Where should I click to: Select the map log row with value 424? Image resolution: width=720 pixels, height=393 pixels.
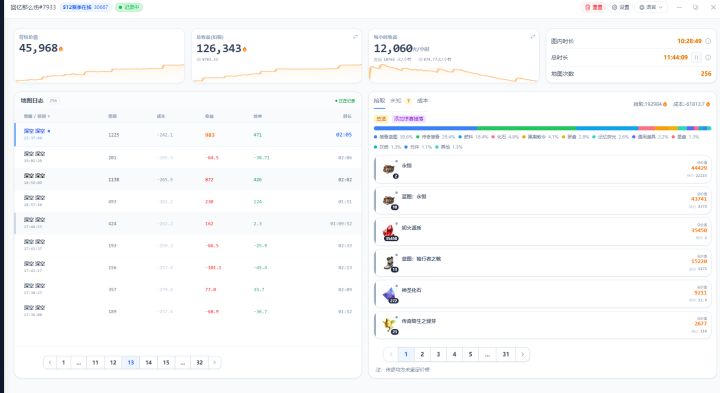tap(188, 223)
